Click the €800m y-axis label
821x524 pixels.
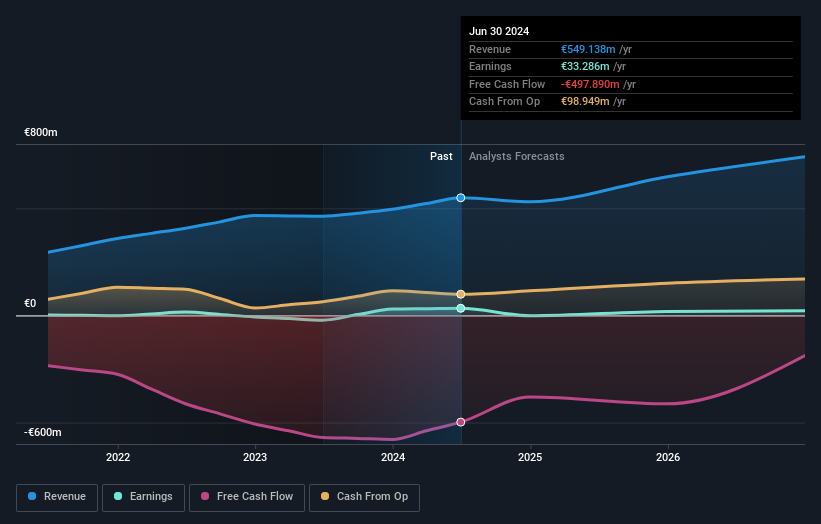[x=41, y=132]
